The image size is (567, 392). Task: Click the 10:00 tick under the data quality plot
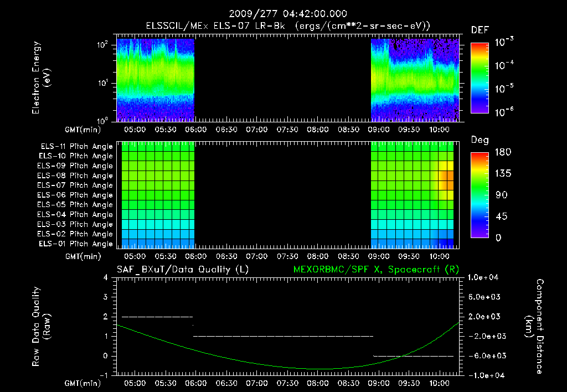pyautogui.click(x=439, y=383)
